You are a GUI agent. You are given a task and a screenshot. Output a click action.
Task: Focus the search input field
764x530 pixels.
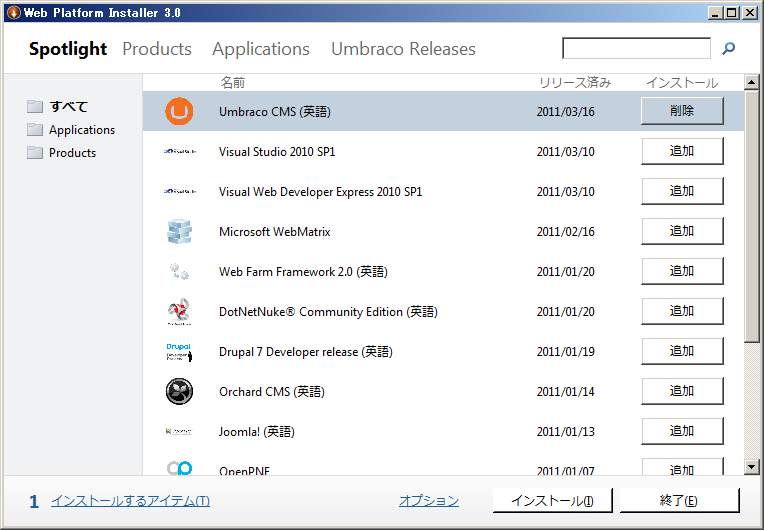point(636,48)
